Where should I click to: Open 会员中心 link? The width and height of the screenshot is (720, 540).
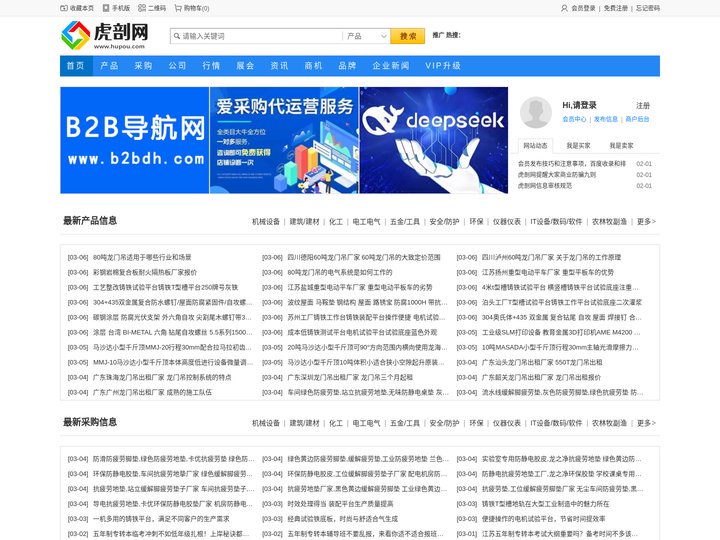tap(574, 119)
